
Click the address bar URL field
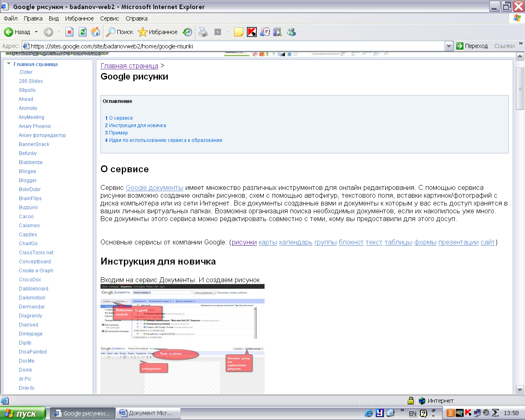click(x=233, y=46)
